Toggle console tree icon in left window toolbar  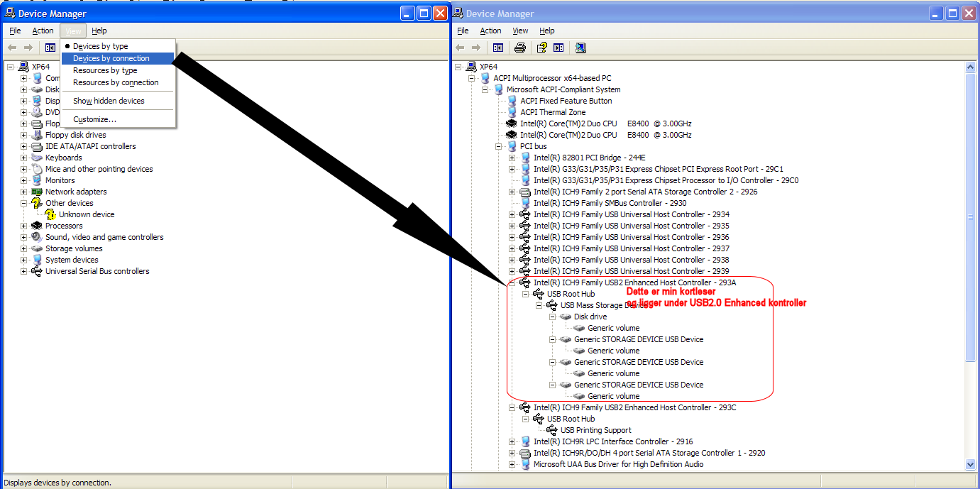[x=50, y=48]
